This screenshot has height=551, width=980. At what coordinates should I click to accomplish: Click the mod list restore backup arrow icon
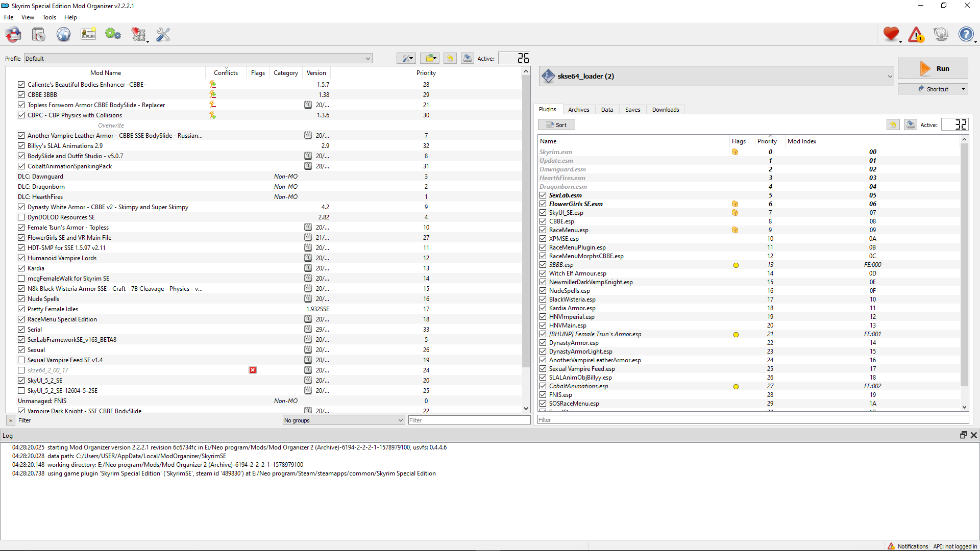pyautogui.click(x=450, y=58)
